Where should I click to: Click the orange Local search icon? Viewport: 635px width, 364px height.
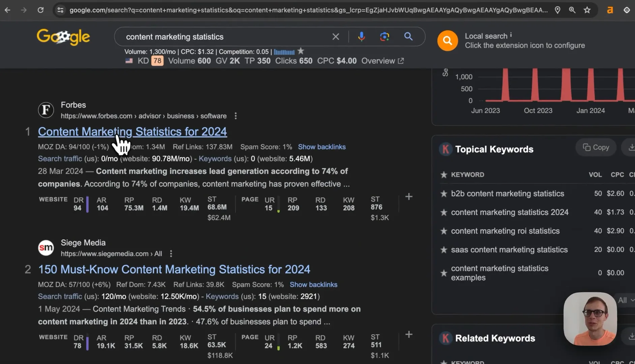(448, 41)
